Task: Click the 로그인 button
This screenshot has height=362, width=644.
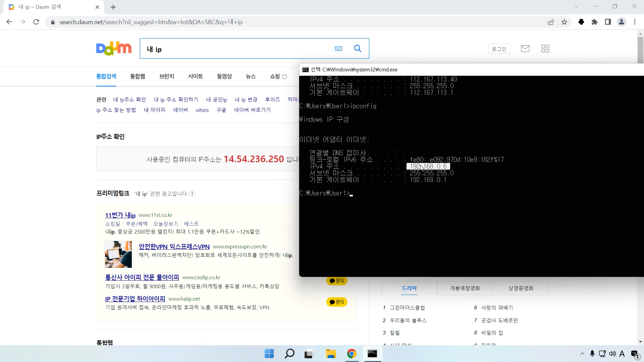Action: pyautogui.click(x=499, y=49)
